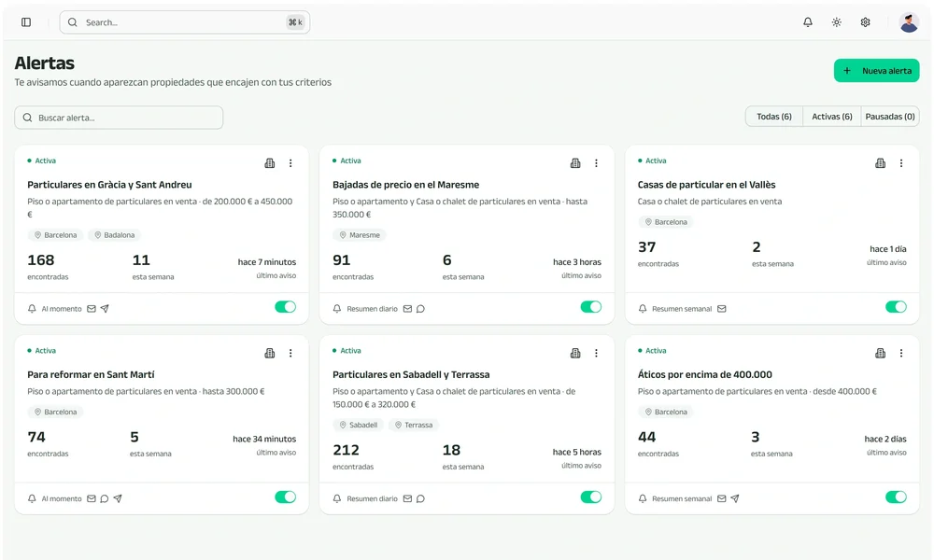
Task: Click 'Resumen diario' on the Maresme card
Action: pyautogui.click(x=373, y=309)
